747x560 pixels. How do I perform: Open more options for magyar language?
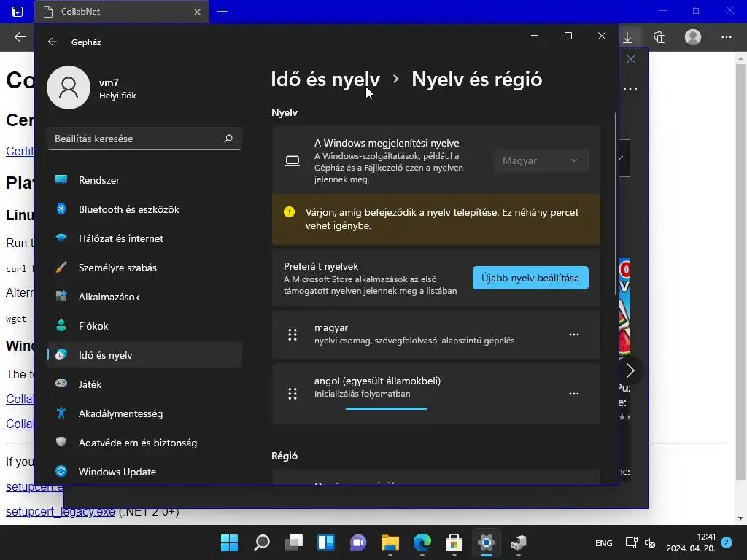point(574,335)
